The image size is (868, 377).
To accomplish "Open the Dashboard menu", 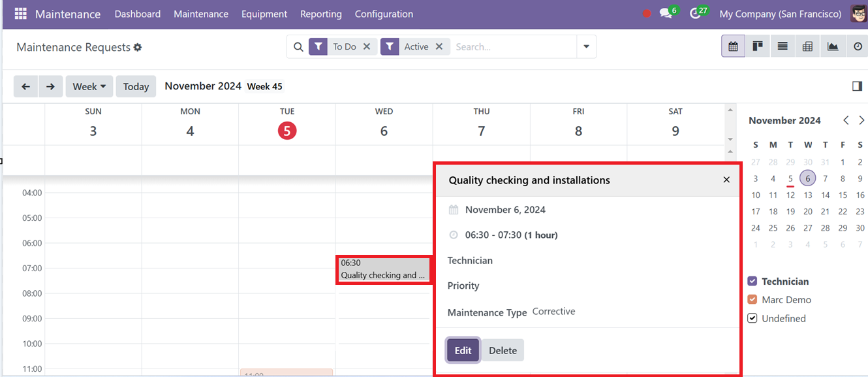I will click(138, 14).
